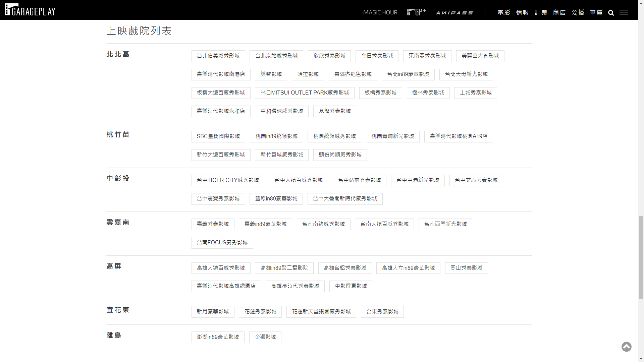This screenshot has width=644, height=362.
Task: Choose 台北in89豪華影城 theater
Action: coord(408,74)
